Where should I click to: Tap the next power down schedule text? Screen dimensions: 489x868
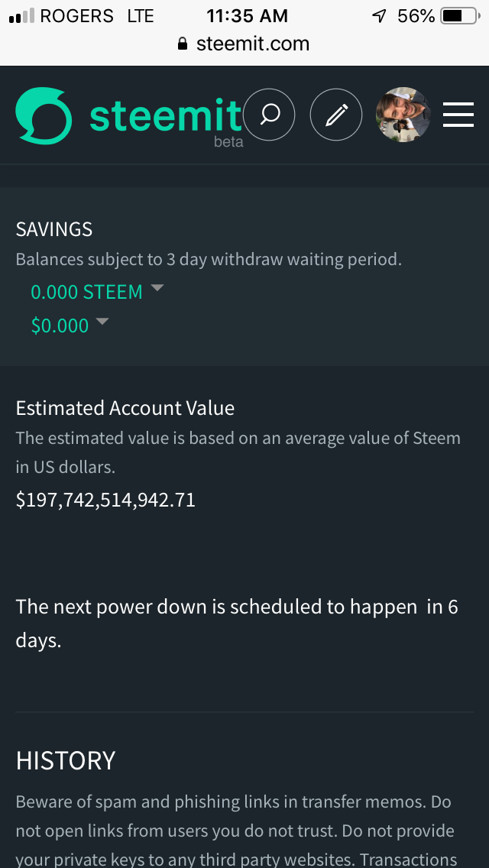click(237, 623)
